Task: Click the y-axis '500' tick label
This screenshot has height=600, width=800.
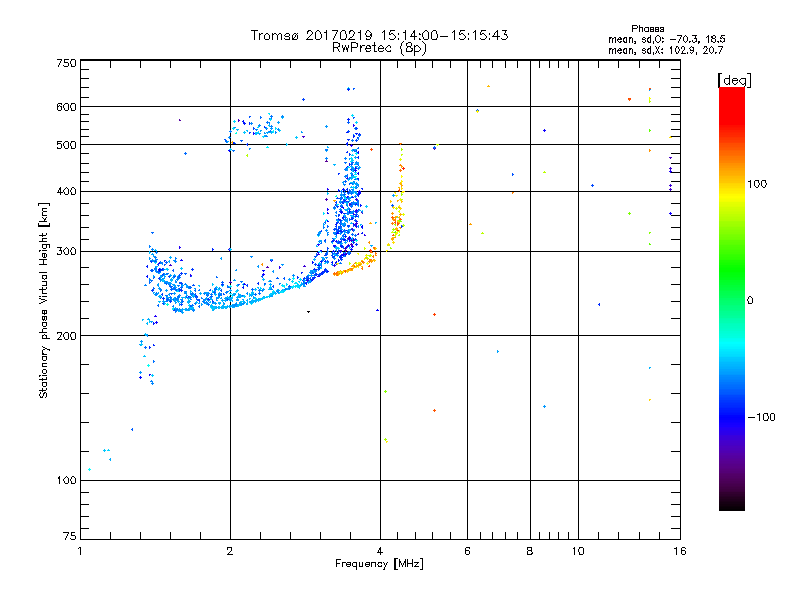Action: [x=66, y=145]
